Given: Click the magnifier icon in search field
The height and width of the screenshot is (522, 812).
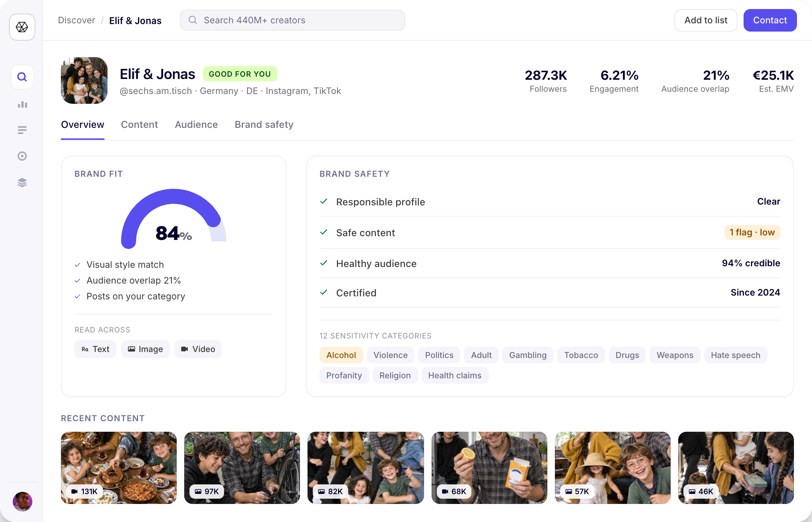Looking at the screenshot, I should (193, 20).
